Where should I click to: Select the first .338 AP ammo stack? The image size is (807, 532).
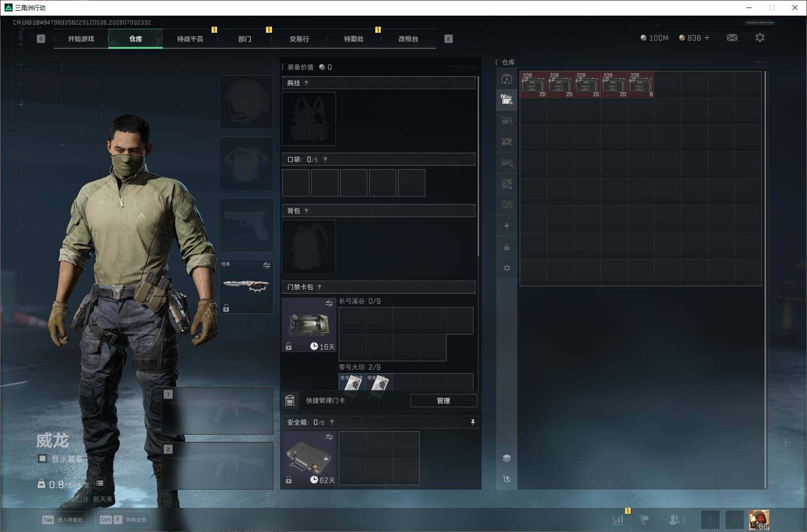(x=533, y=85)
